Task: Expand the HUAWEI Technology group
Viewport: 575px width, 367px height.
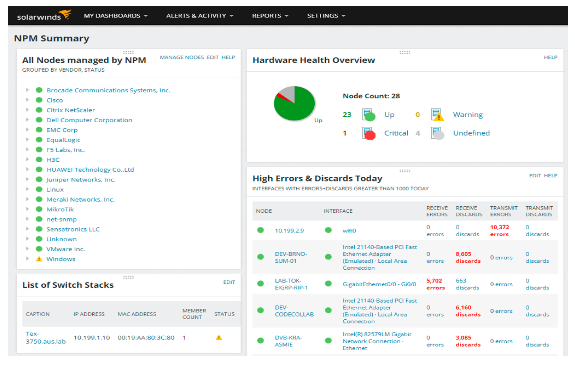Action: pyautogui.click(x=27, y=169)
